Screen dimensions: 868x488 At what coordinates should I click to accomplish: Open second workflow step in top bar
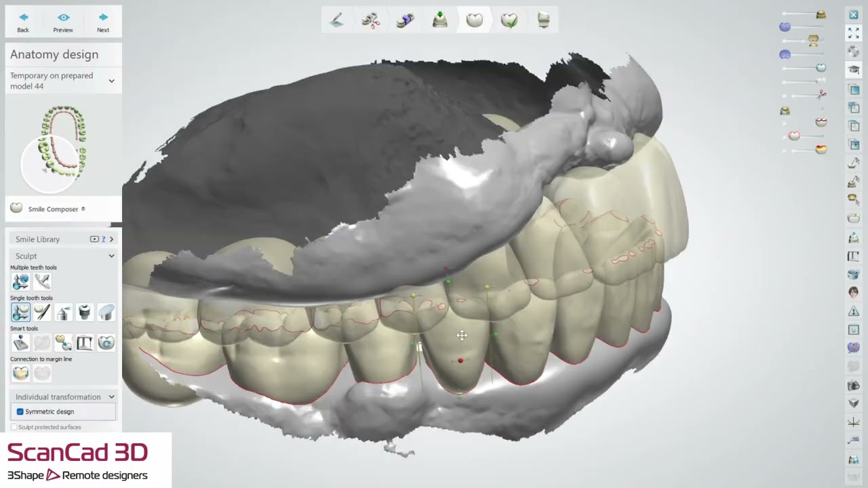(x=371, y=20)
